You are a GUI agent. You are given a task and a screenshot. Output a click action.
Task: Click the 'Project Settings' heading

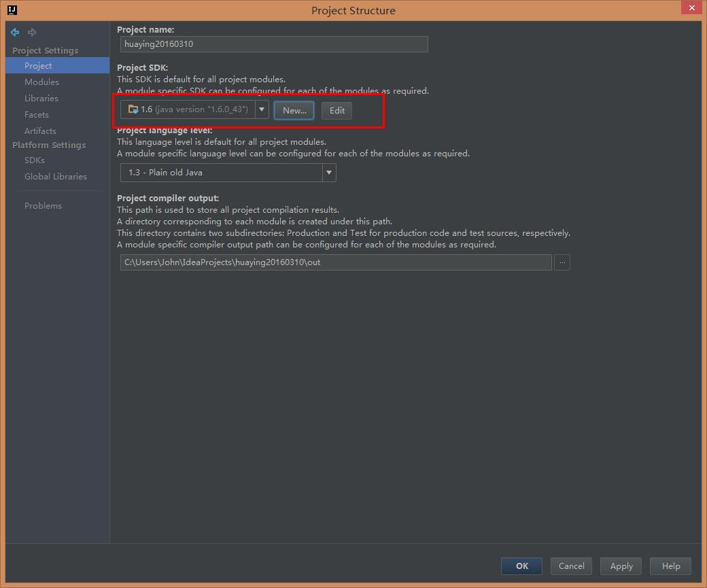pos(45,50)
